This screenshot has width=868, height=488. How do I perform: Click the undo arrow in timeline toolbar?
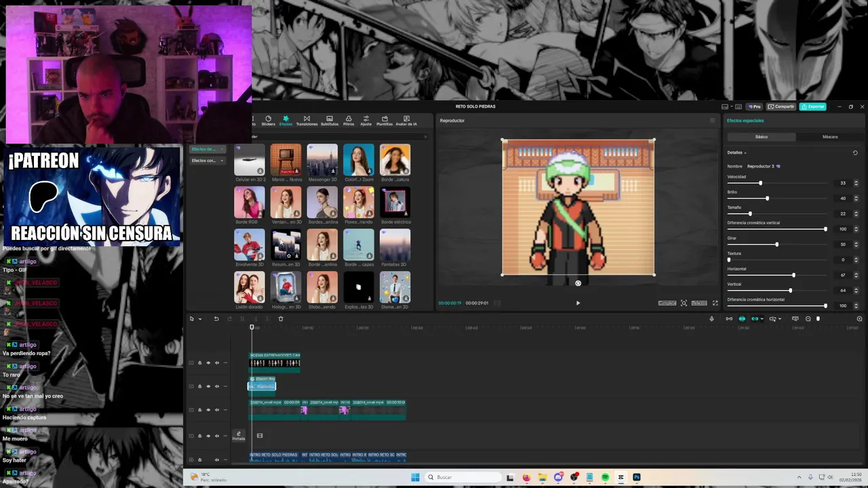tap(216, 319)
